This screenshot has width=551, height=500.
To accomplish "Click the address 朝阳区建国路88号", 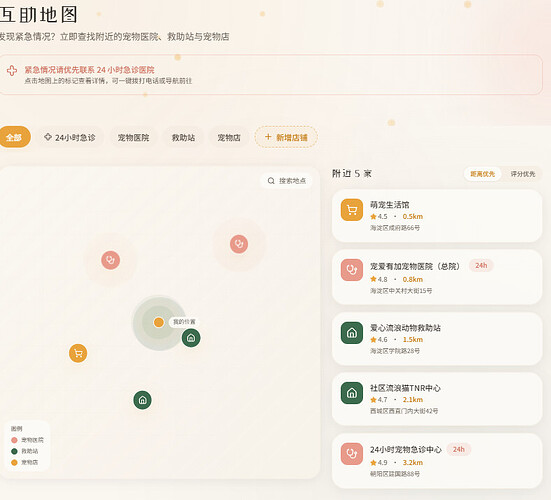I will [x=395, y=474].
